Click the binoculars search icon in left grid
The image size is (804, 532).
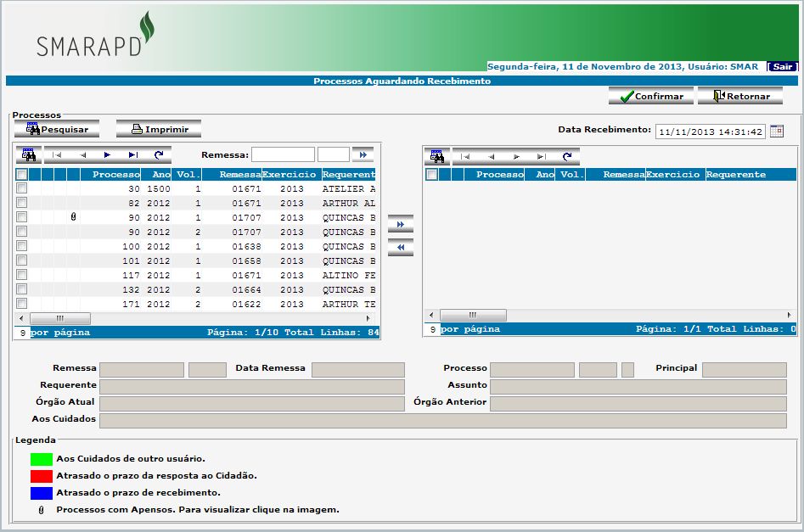(29, 154)
